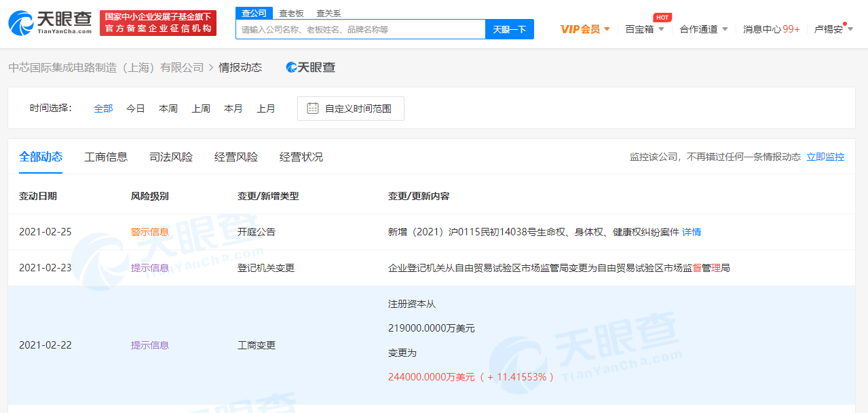Click the 变更/新增类型 column header
The image size is (868, 413).
[268, 196]
